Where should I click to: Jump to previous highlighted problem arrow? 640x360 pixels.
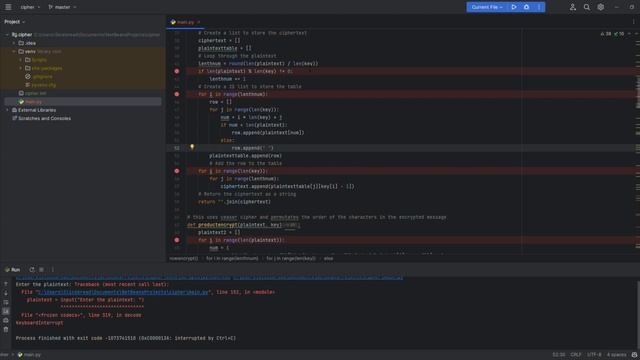tap(629, 34)
